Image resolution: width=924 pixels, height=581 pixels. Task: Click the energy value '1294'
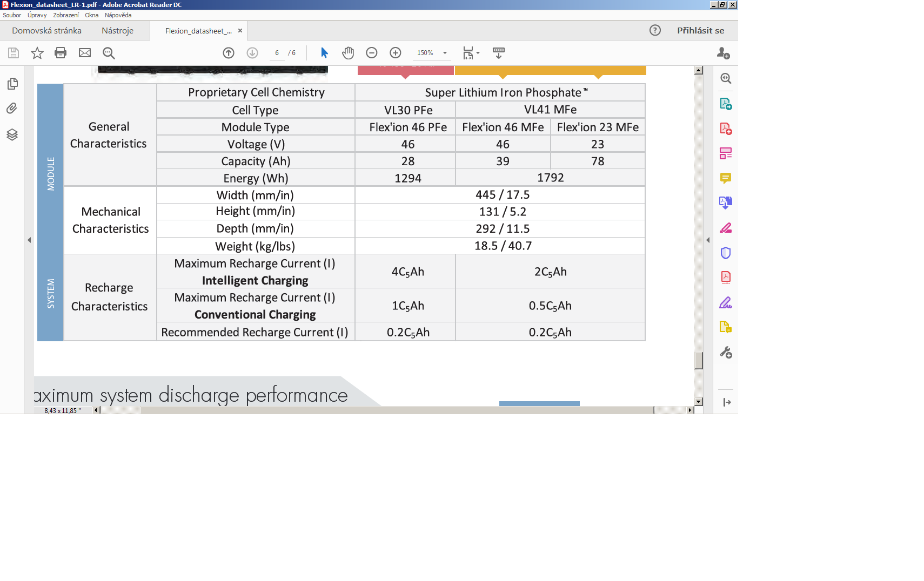408,178
